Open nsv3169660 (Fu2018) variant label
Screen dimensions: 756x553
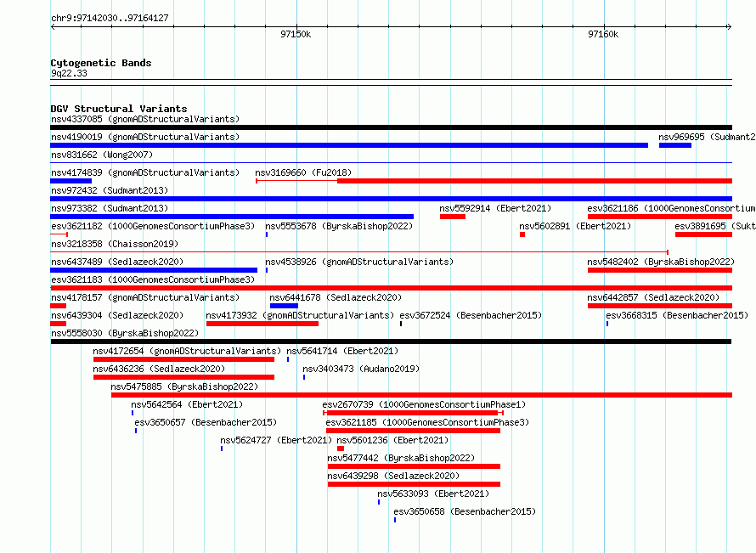[303, 172]
